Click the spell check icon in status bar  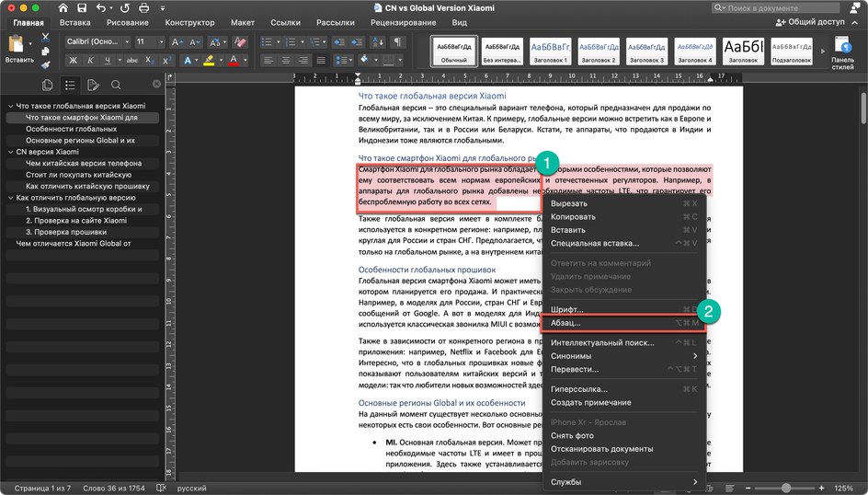click(161, 488)
